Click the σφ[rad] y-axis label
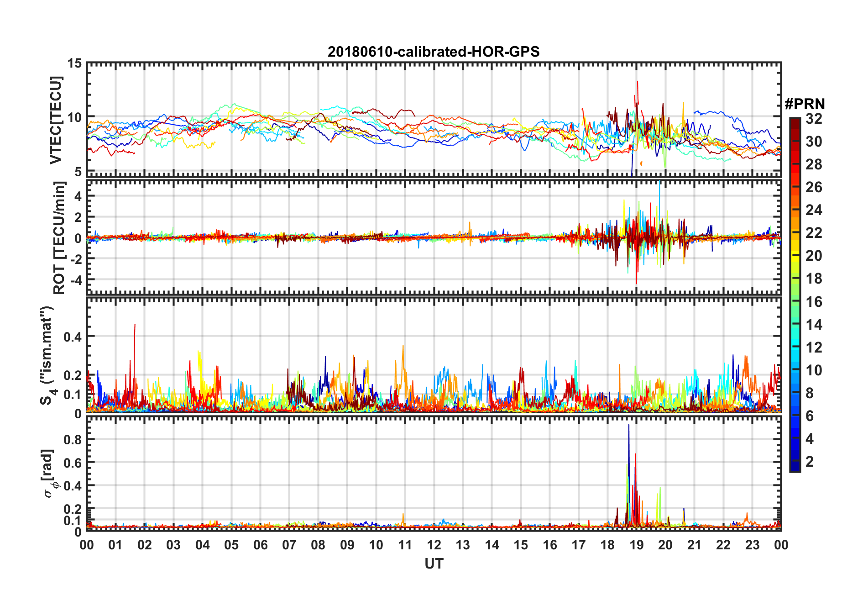868x590 pixels. pos(48,474)
